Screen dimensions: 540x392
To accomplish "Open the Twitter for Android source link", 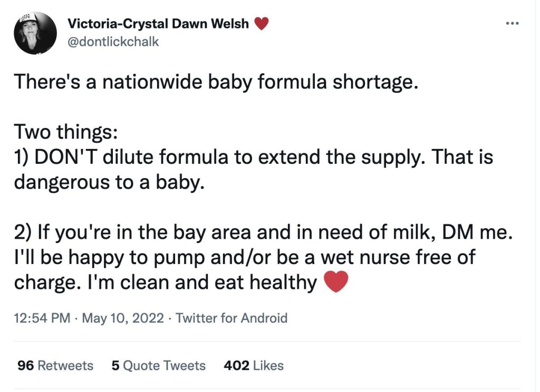I will tap(232, 318).
